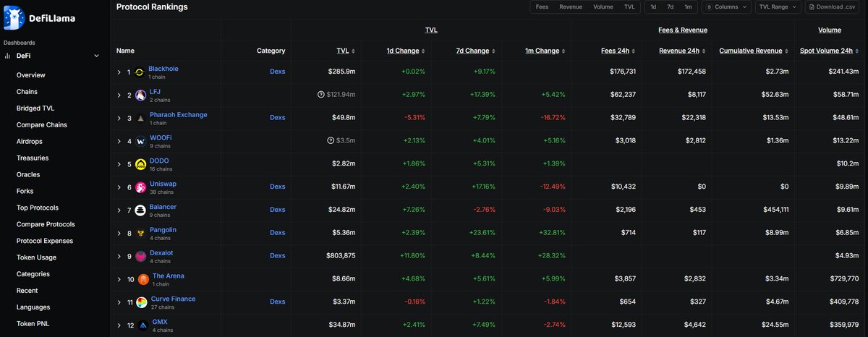
Task: Expand the Pharaoh Exchange row
Action: (120, 118)
